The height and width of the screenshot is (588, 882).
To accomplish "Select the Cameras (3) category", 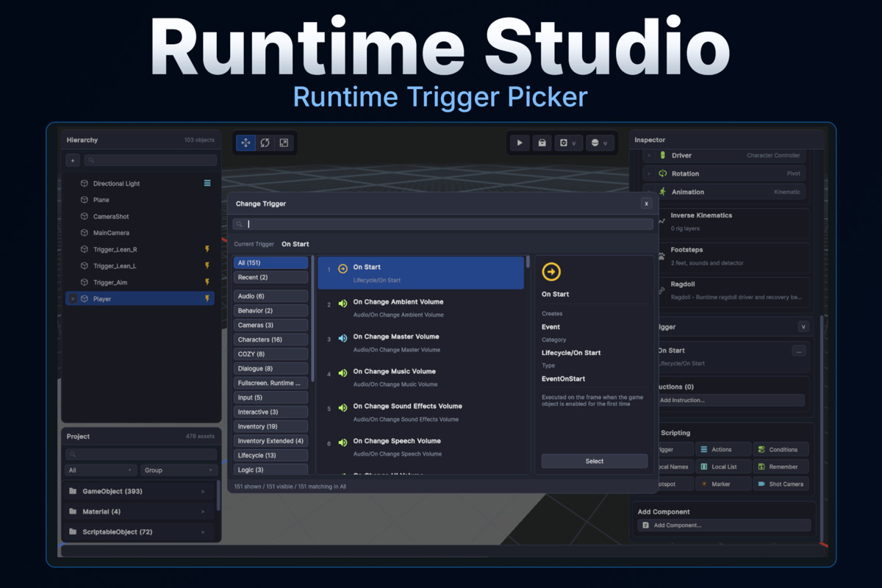I will [270, 325].
